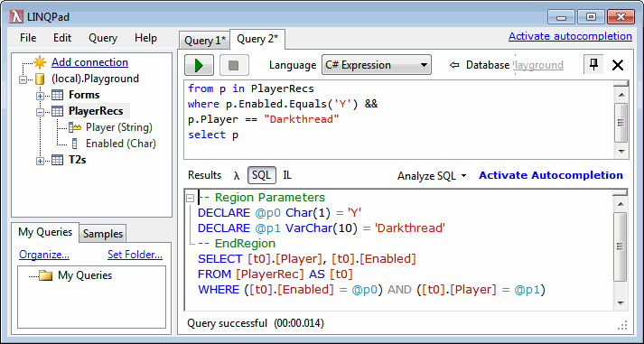
Task: Open the Edit menu
Action: tap(62, 38)
